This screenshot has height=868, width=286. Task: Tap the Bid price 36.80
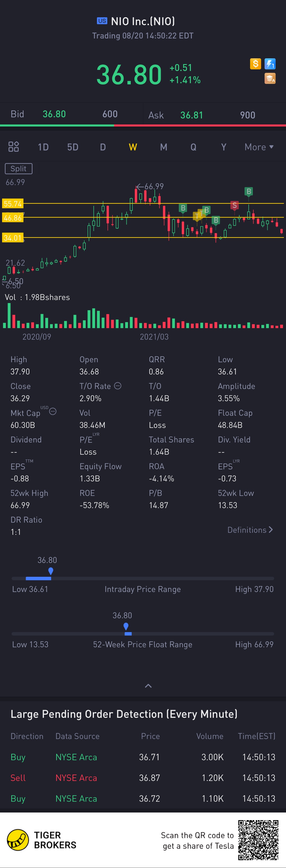pos(54,114)
